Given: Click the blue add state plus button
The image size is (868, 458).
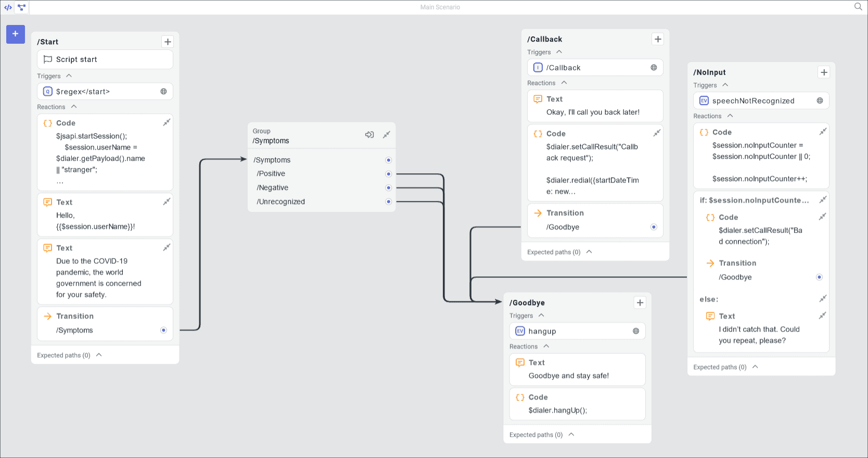Looking at the screenshot, I should tap(16, 34).
